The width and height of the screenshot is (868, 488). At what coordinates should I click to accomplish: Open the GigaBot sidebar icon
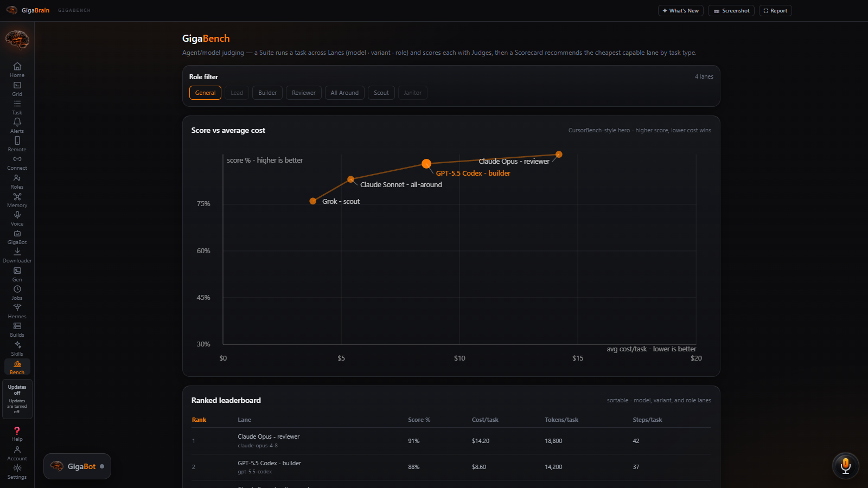(17, 237)
